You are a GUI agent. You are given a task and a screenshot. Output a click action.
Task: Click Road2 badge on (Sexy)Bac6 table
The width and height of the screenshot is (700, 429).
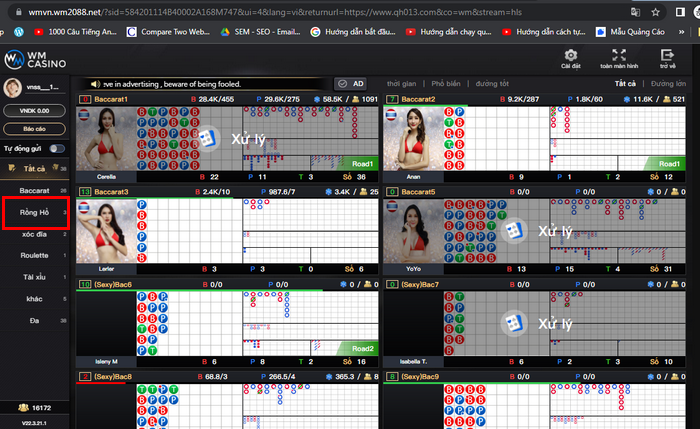coord(359,349)
